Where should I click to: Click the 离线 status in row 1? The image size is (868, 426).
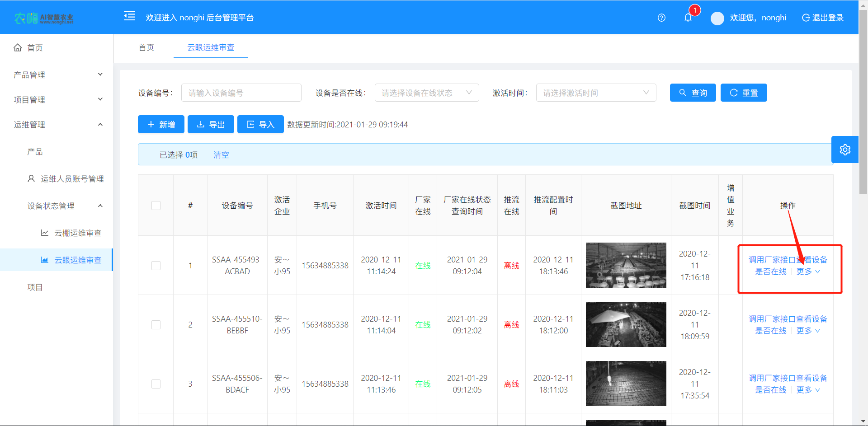pyautogui.click(x=511, y=266)
